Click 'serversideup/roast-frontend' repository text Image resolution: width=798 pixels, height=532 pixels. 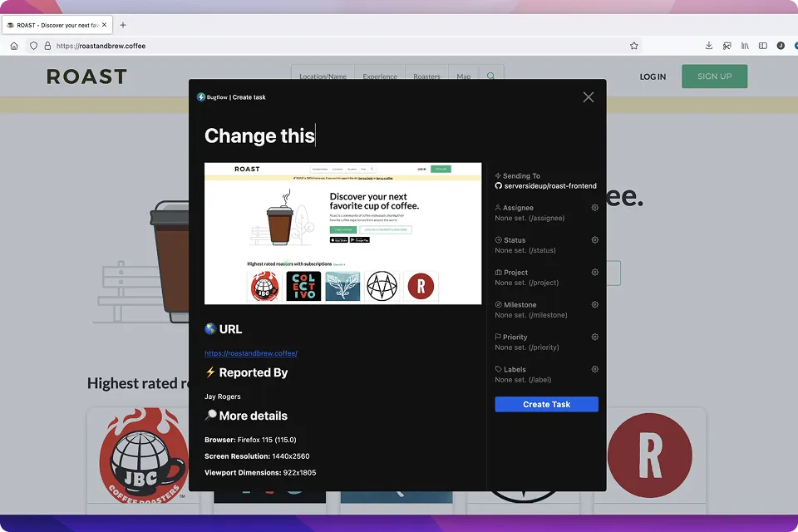click(x=550, y=186)
